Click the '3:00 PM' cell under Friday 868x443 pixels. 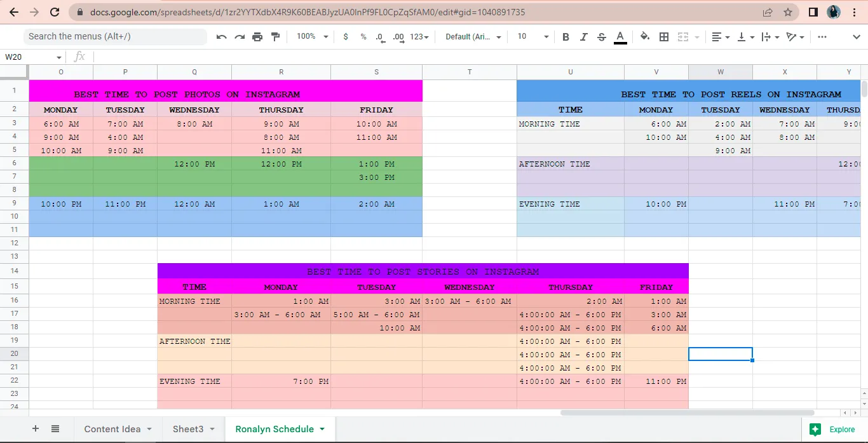376,177
